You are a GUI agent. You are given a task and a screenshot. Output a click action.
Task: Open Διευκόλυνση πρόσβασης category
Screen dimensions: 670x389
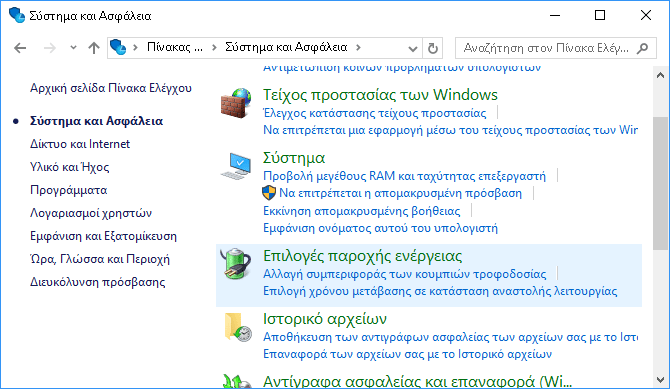[x=97, y=283]
